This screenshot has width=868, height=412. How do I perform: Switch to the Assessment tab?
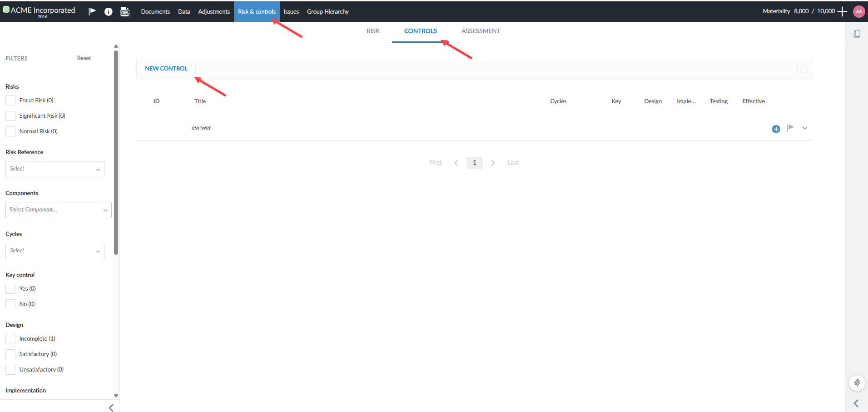coord(480,30)
